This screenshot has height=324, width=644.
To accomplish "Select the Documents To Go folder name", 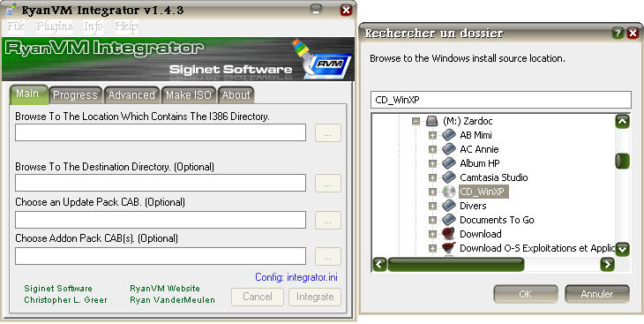I will (497, 220).
